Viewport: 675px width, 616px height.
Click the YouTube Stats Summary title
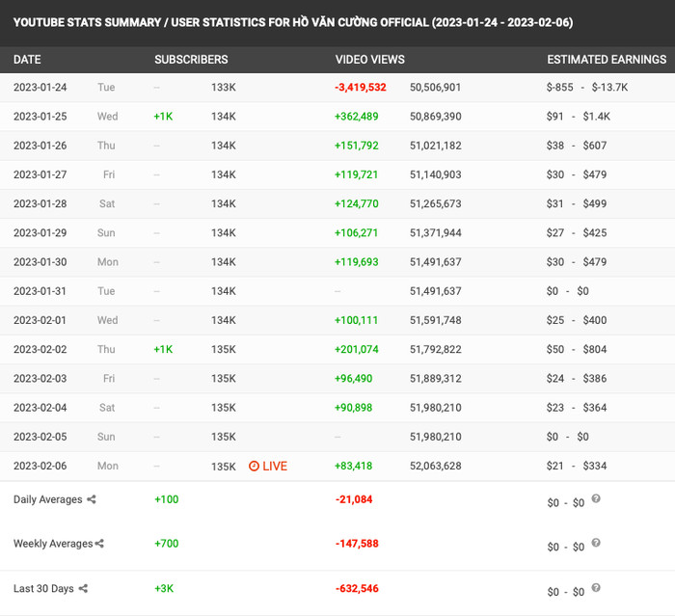click(293, 22)
